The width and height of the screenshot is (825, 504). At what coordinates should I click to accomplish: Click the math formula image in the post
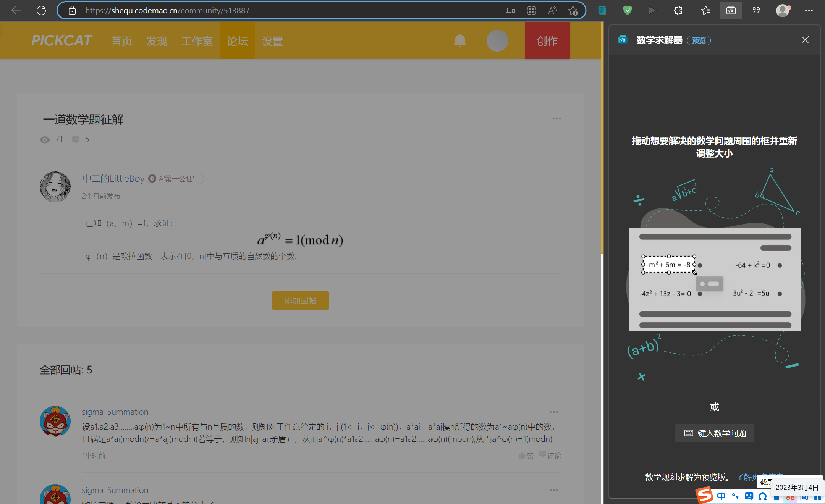tap(300, 239)
